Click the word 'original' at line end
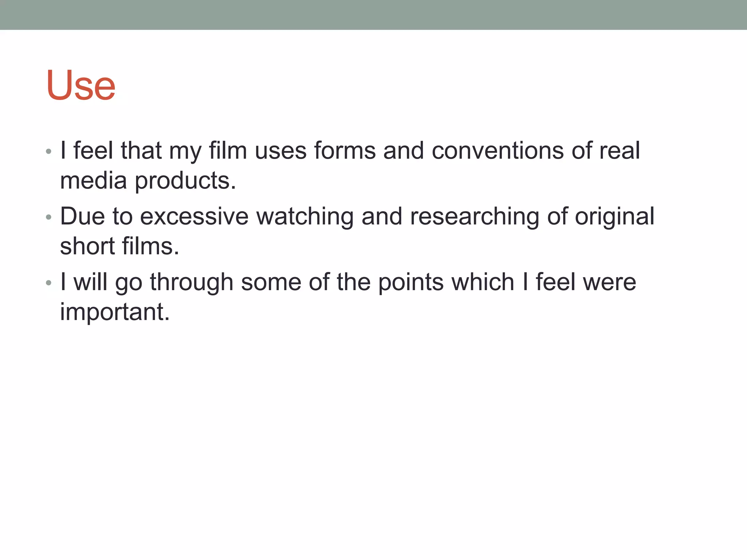 (x=615, y=216)
